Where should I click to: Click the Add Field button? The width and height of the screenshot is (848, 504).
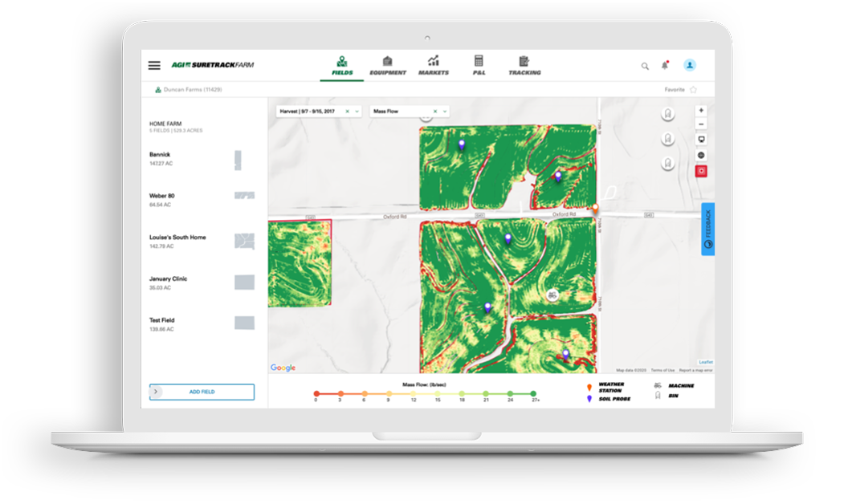pyautogui.click(x=202, y=392)
